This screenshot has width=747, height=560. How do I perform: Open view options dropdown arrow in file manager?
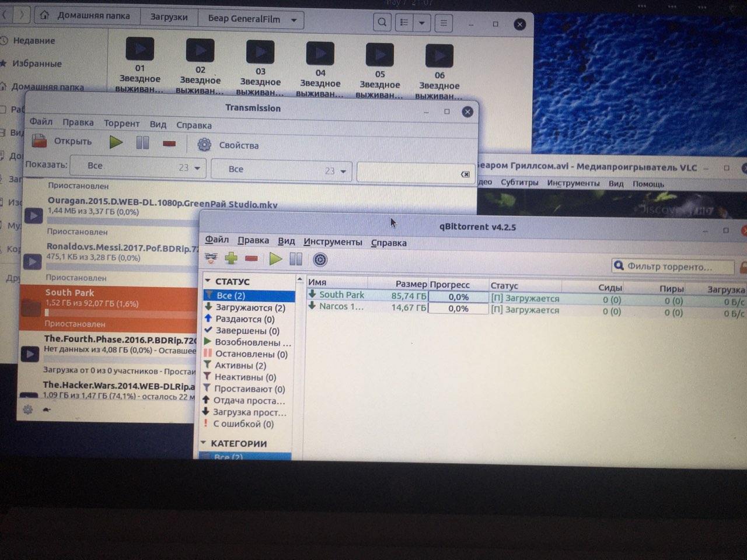pos(421,23)
